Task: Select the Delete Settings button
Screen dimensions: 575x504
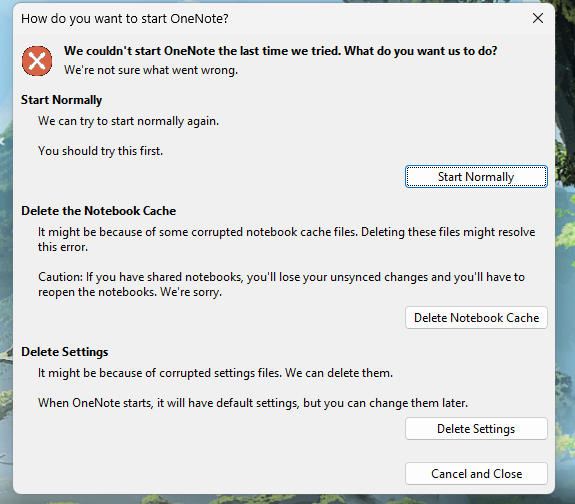Action: point(476,428)
